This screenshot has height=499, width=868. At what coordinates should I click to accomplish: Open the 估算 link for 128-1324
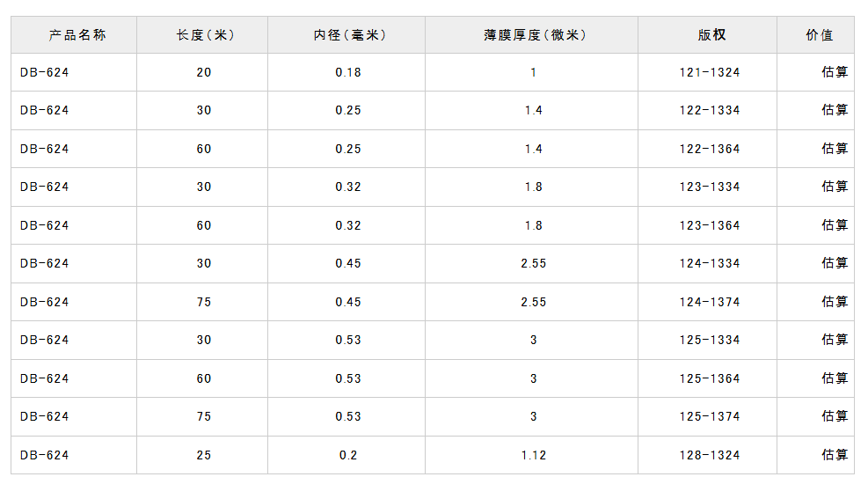coord(835,455)
